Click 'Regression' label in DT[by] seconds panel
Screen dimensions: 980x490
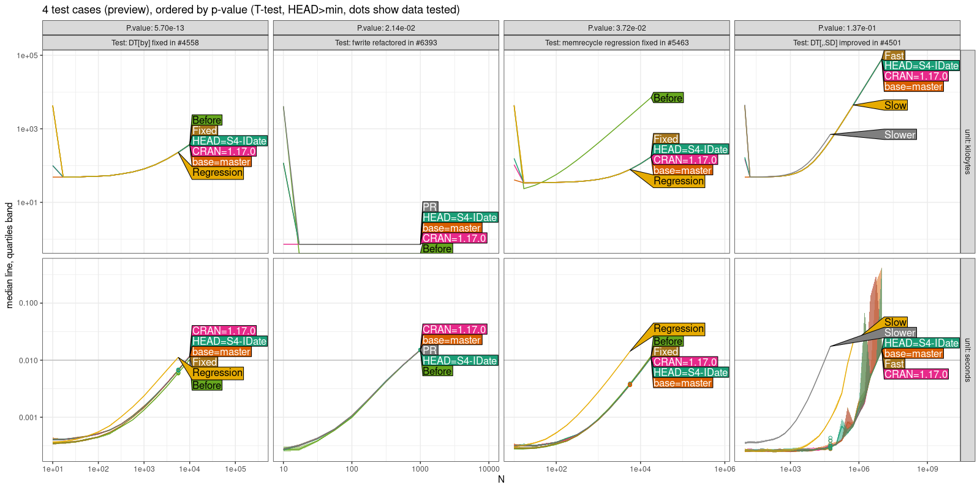[x=217, y=373]
